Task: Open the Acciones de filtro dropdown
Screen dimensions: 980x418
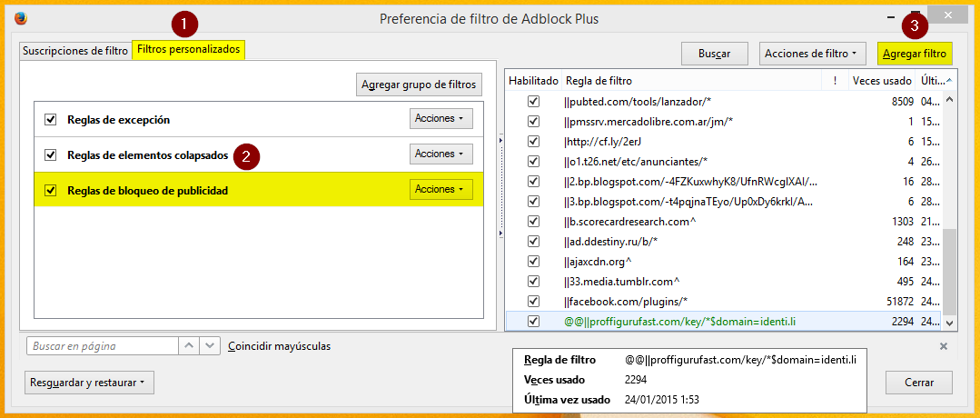Action: pos(812,54)
